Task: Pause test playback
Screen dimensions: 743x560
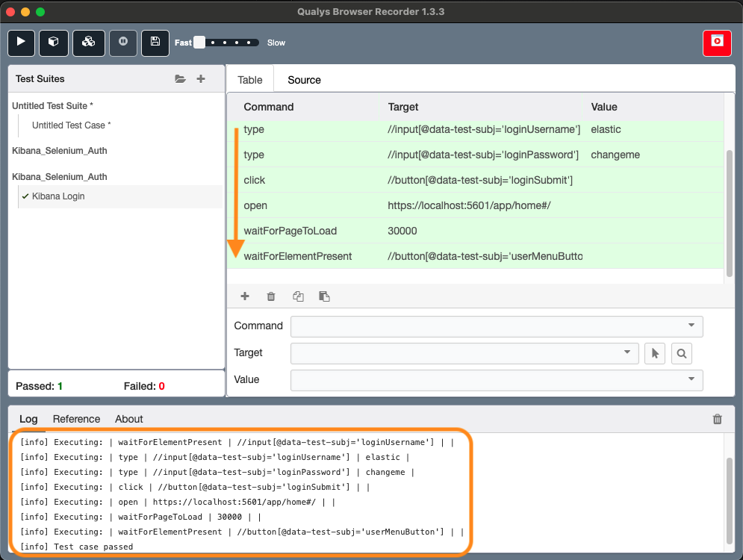Action: 122,43
